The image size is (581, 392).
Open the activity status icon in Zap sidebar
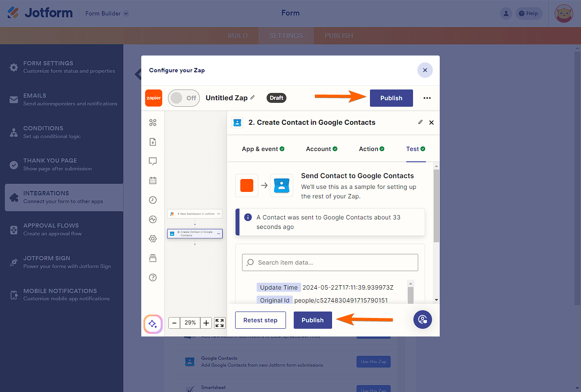[153, 219]
